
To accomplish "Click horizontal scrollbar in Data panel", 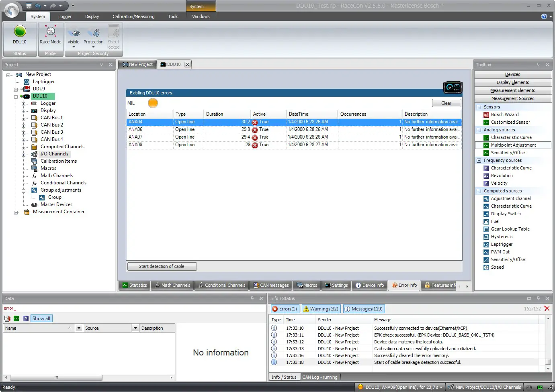I will (x=56, y=378).
